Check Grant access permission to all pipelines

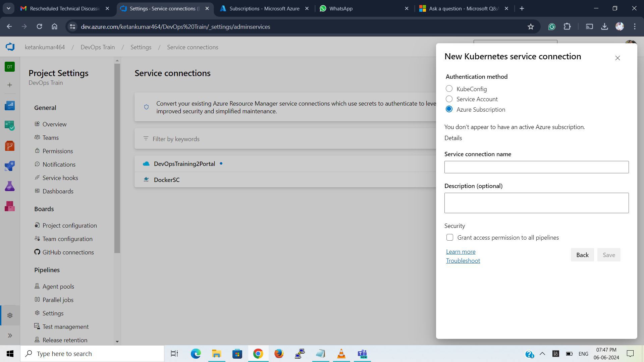pos(450,237)
